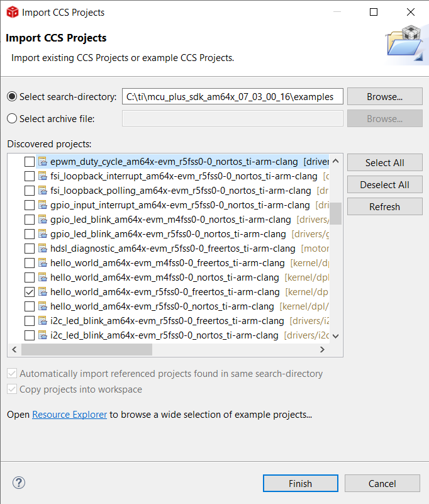The height and width of the screenshot is (504, 429).
Task: Click the horizontal scrollbar right arrow
Action: point(322,350)
